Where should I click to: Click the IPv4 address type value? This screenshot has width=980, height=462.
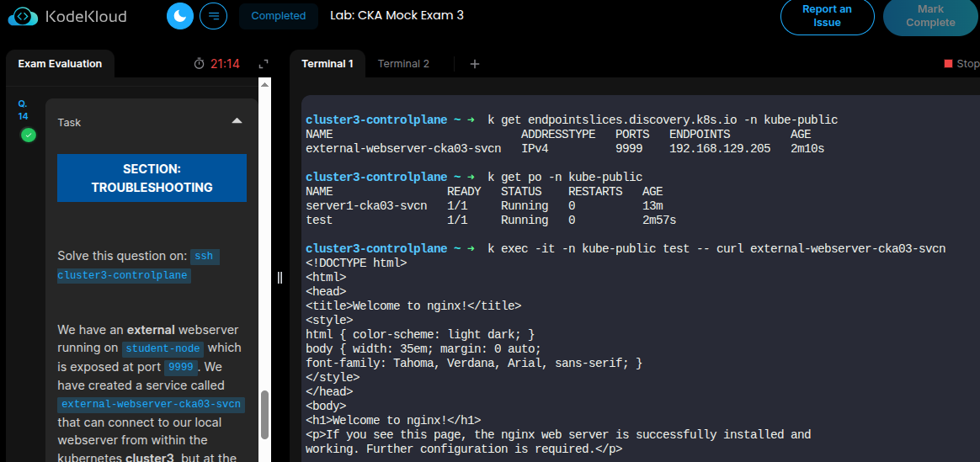(x=535, y=149)
